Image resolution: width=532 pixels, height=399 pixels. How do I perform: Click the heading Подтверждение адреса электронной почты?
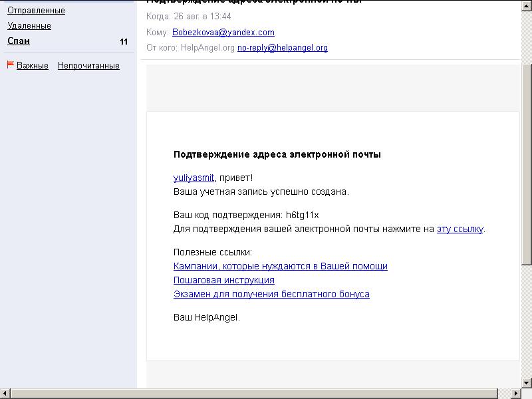tap(277, 155)
